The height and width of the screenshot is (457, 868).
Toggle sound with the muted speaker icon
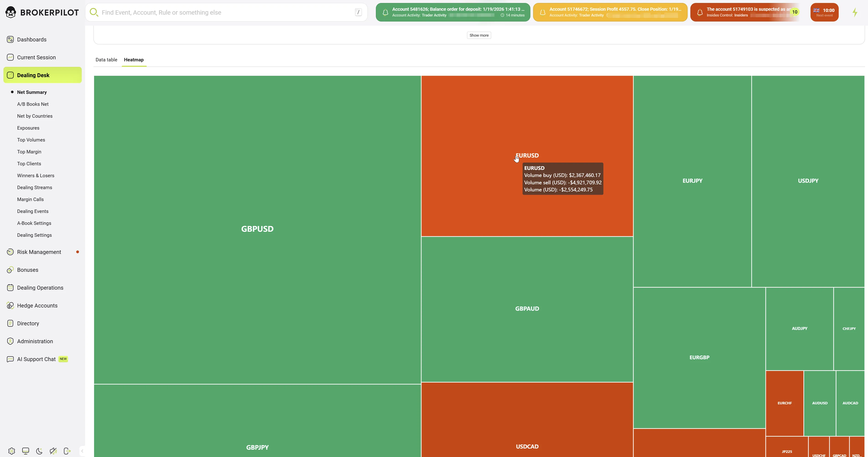pyautogui.click(x=53, y=451)
